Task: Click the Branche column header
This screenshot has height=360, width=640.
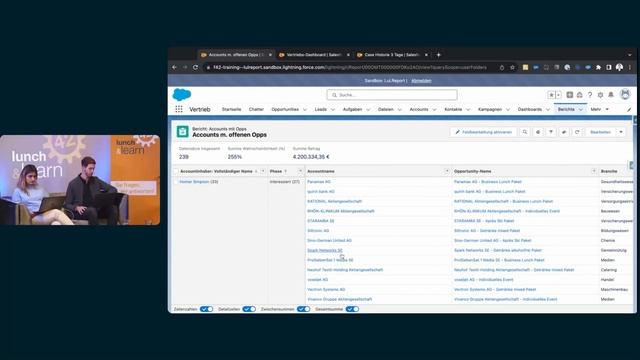Action: pos(609,171)
